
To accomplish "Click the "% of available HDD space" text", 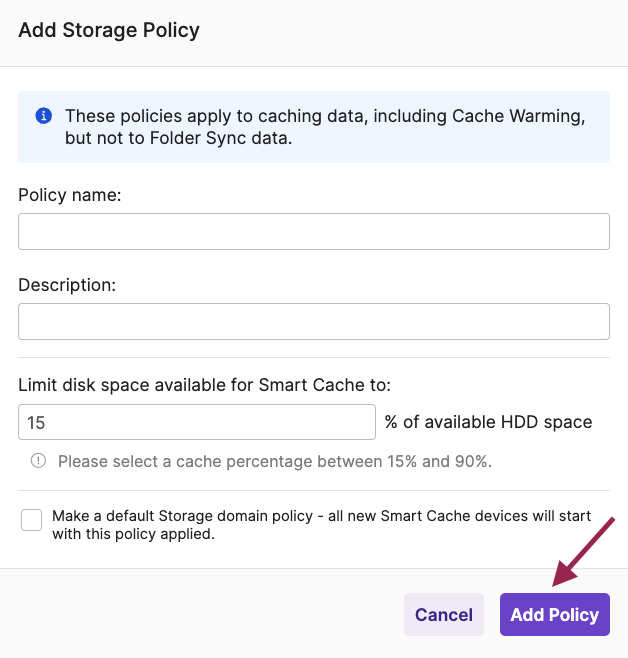I will [489, 422].
